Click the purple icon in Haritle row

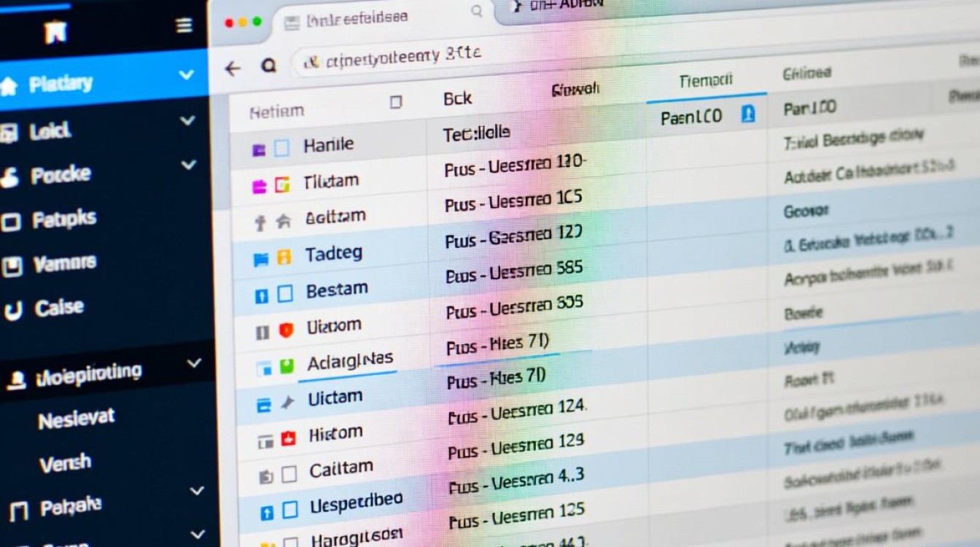(258, 150)
